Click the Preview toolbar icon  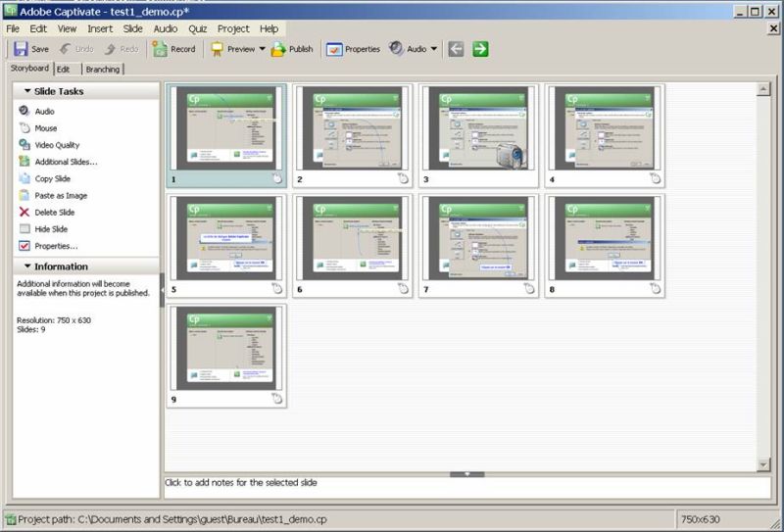pyautogui.click(x=217, y=49)
